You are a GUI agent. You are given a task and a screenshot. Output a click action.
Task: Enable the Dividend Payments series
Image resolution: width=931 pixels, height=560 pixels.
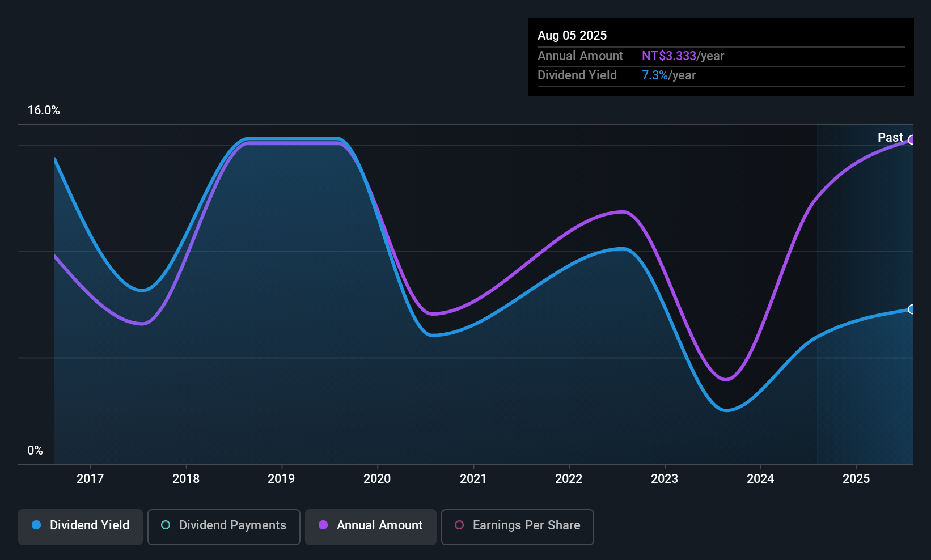tap(223, 527)
